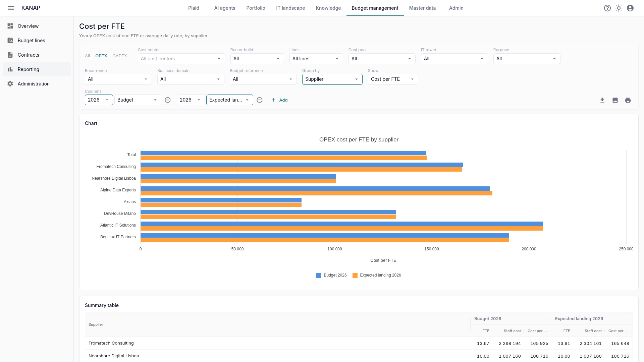Screen dimensions: 644x362
Task: Open the Expected landing column type dropdown
Action: [x=229, y=100]
